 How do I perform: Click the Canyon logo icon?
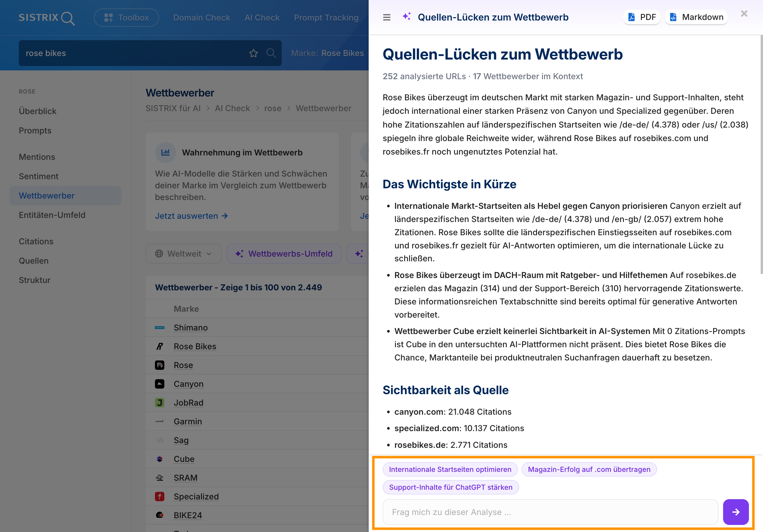click(160, 384)
